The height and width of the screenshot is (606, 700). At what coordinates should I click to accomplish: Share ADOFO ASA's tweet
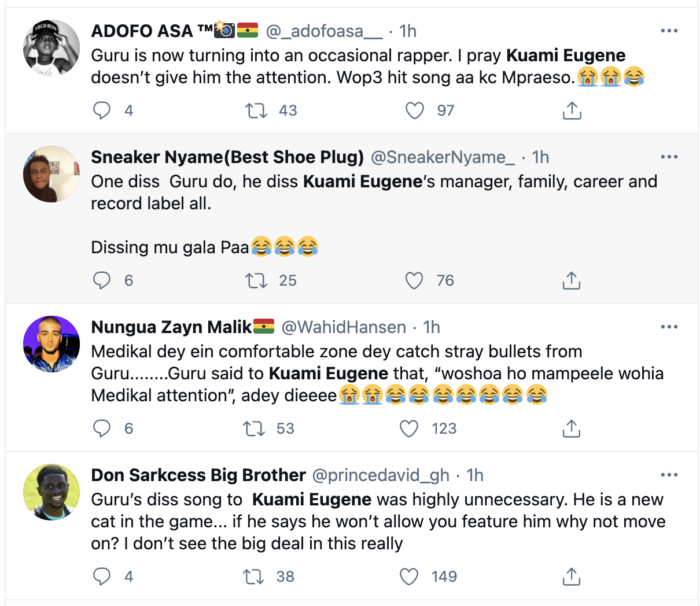[x=572, y=110]
